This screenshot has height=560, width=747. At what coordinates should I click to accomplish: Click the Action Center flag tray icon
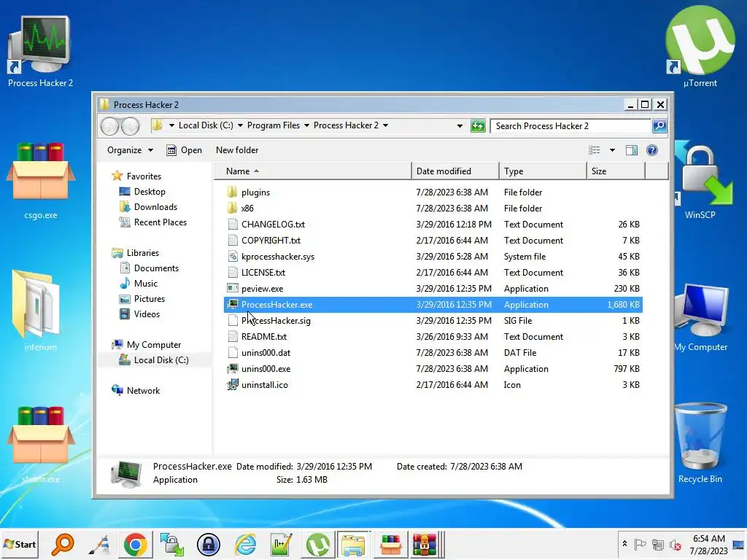[x=640, y=544]
